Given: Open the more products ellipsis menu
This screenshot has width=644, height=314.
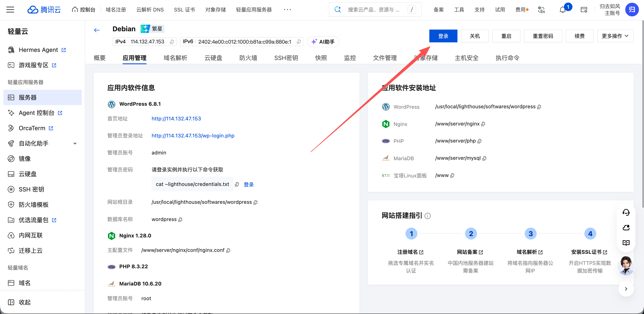Looking at the screenshot, I should click(287, 10).
